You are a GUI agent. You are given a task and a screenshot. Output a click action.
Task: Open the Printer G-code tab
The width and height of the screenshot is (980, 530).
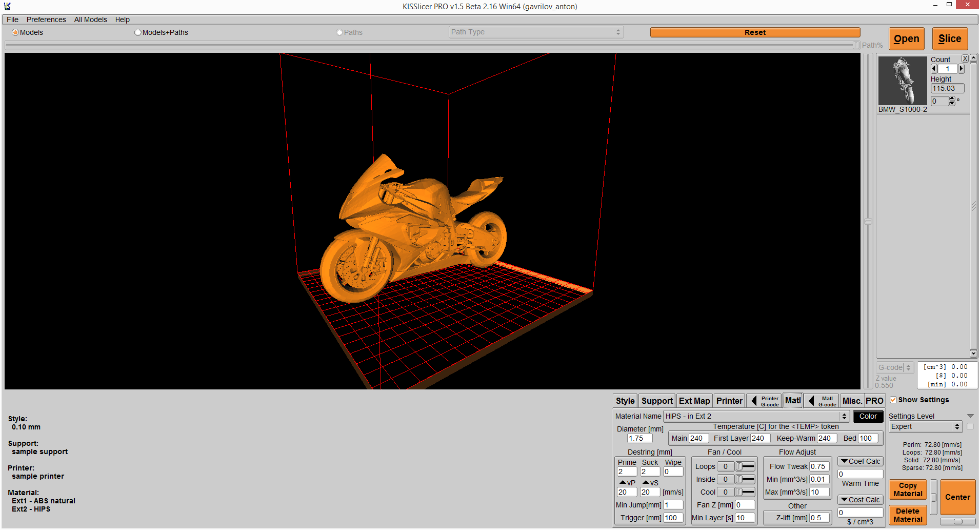tap(765, 401)
